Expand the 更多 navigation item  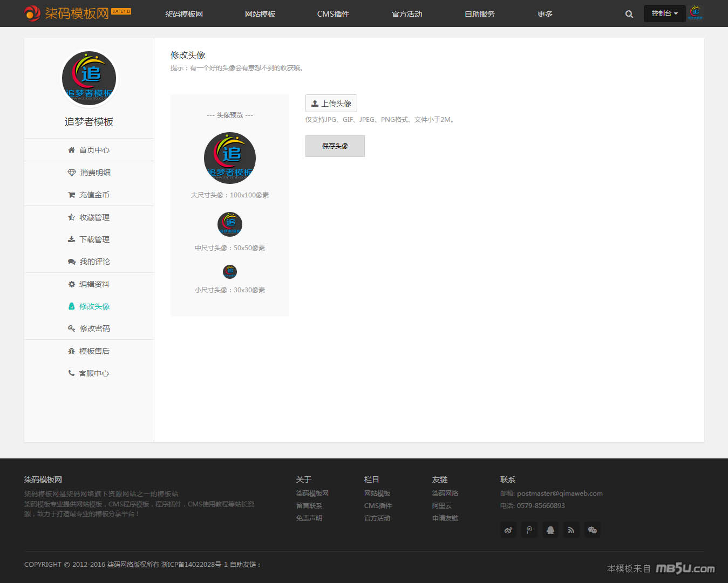click(x=545, y=14)
